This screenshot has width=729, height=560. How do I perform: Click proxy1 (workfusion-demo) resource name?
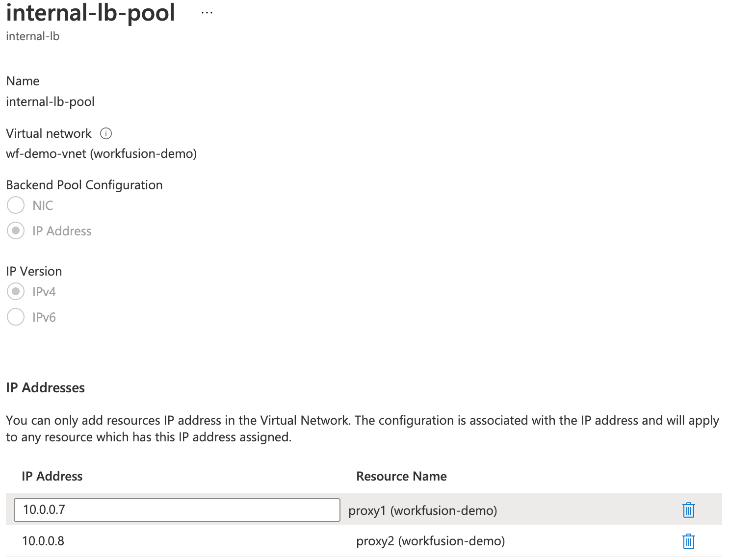pos(422,510)
